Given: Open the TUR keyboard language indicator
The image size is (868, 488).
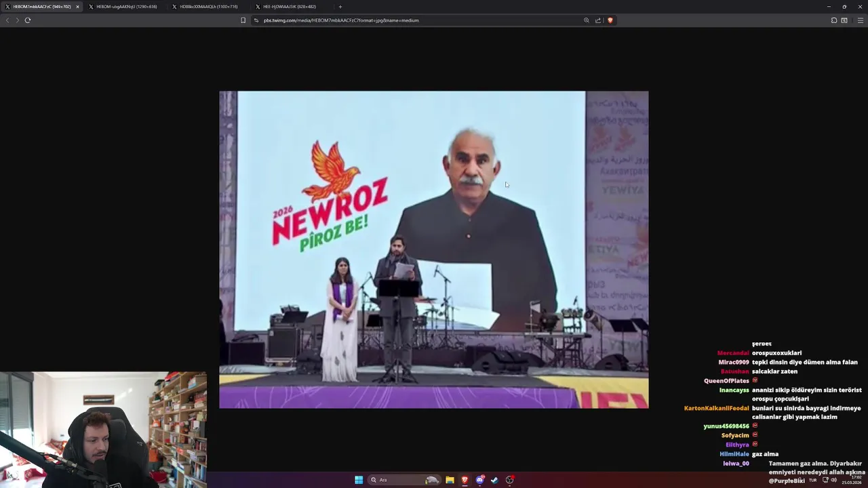Looking at the screenshot, I should pyautogui.click(x=812, y=480).
